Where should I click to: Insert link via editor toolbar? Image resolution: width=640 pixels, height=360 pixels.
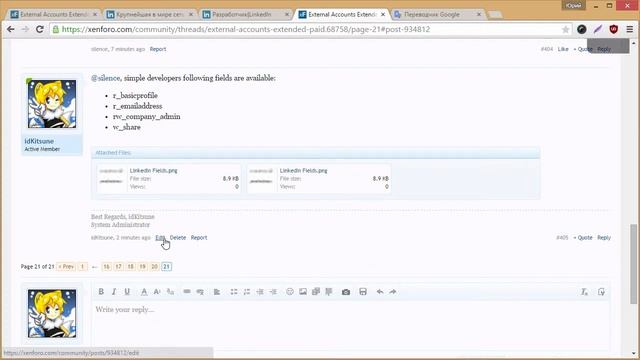pyautogui.click(x=187, y=291)
